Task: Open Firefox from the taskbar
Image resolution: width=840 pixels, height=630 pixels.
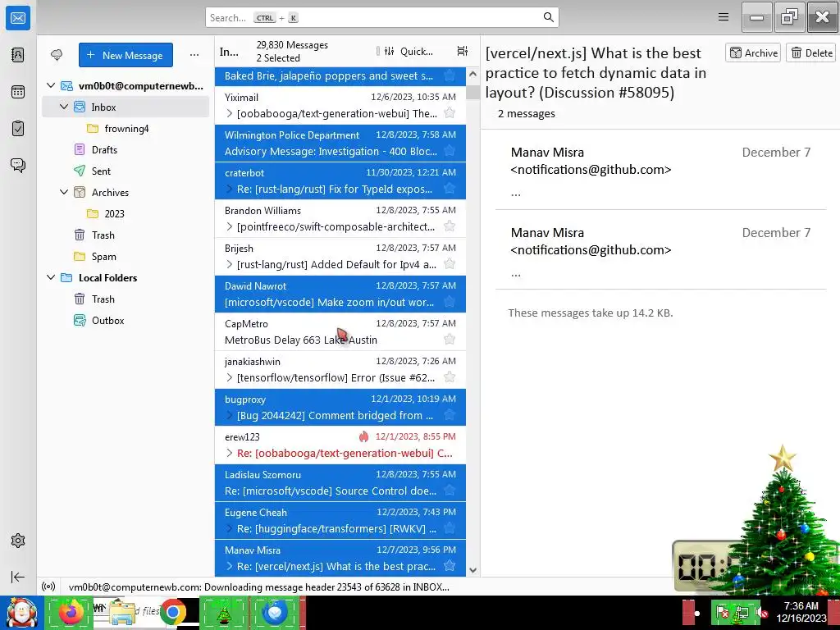Action: tap(71, 612)
